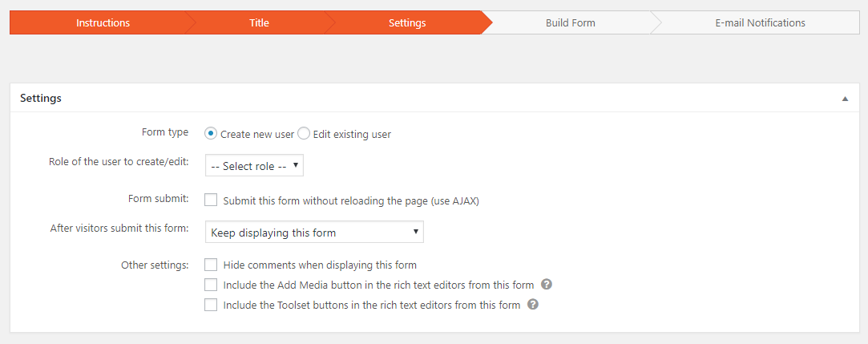Go to the Title step
Viewport: 868px width, 344px height.
pyautogui.click(x=259, y=22)
